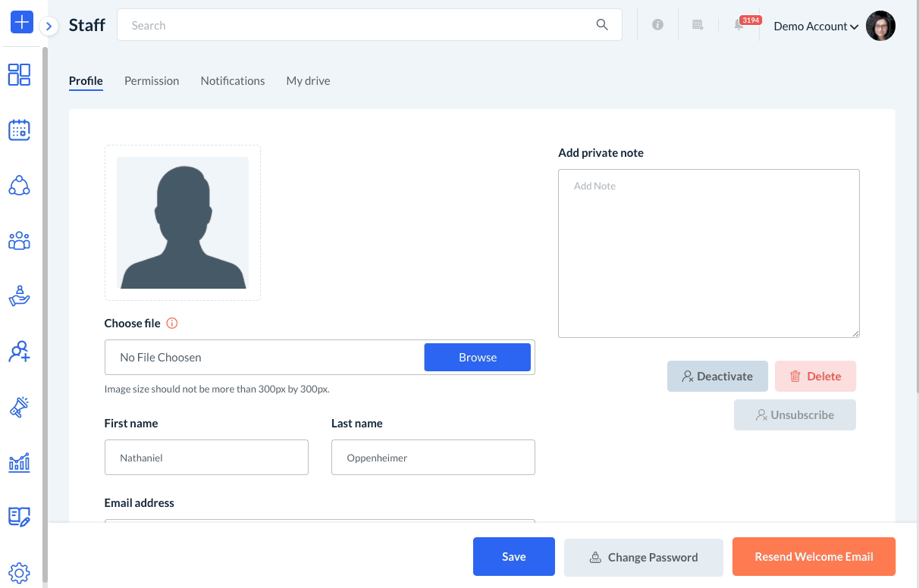
Task: Click the Delete button
Action: tap(815, 376)
